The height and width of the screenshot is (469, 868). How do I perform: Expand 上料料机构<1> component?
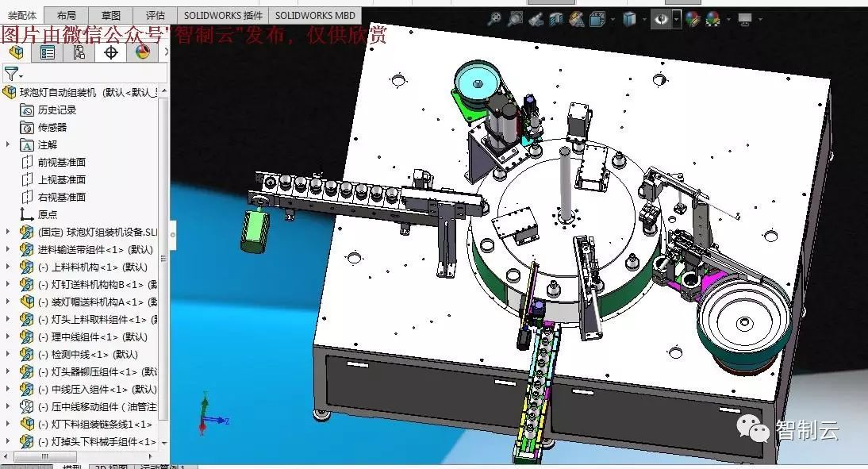click(x=7, y=267)
